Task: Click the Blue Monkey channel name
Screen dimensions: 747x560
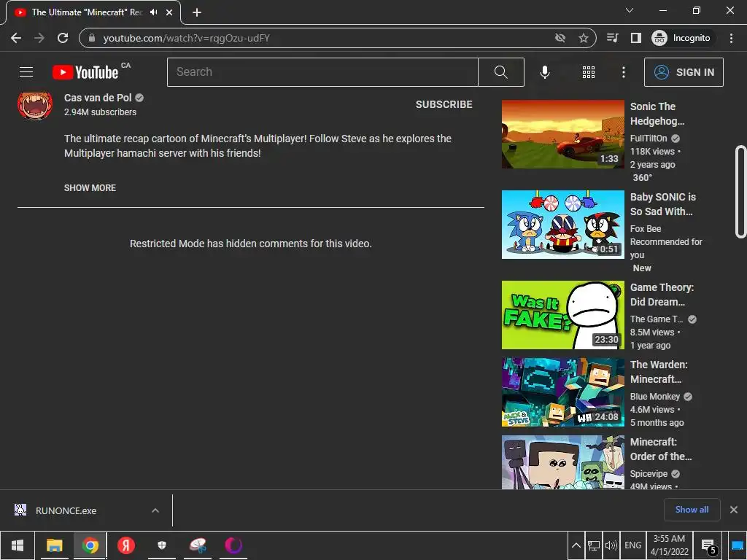Action: (654, 396)
